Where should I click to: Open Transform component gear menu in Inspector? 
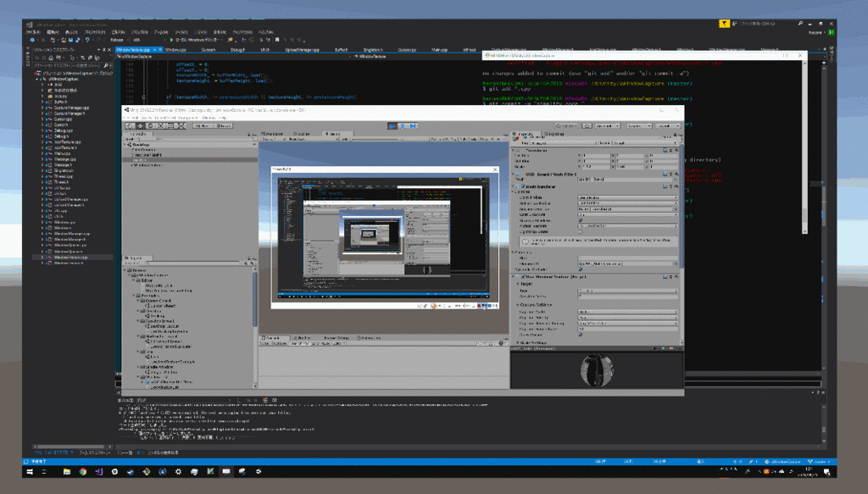(676, 150)
